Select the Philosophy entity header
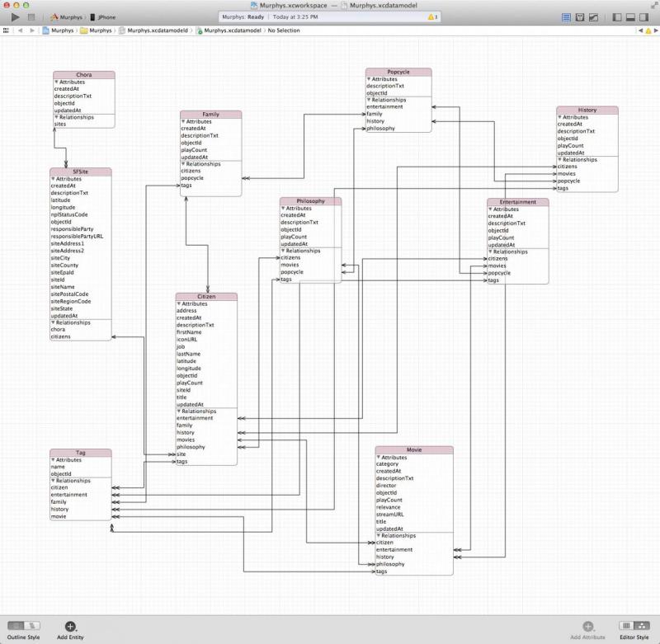This screenshot has width=660, height=644. 309,200
